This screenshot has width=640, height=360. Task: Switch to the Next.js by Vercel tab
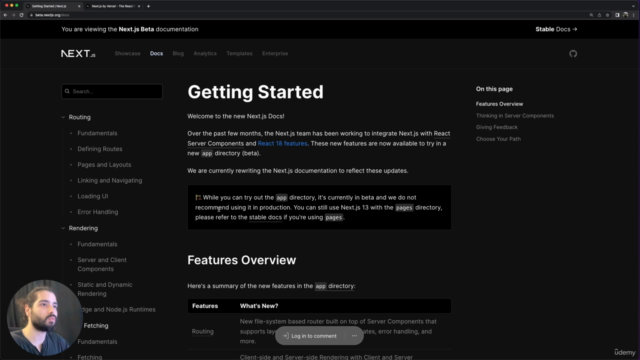point(112,6)
